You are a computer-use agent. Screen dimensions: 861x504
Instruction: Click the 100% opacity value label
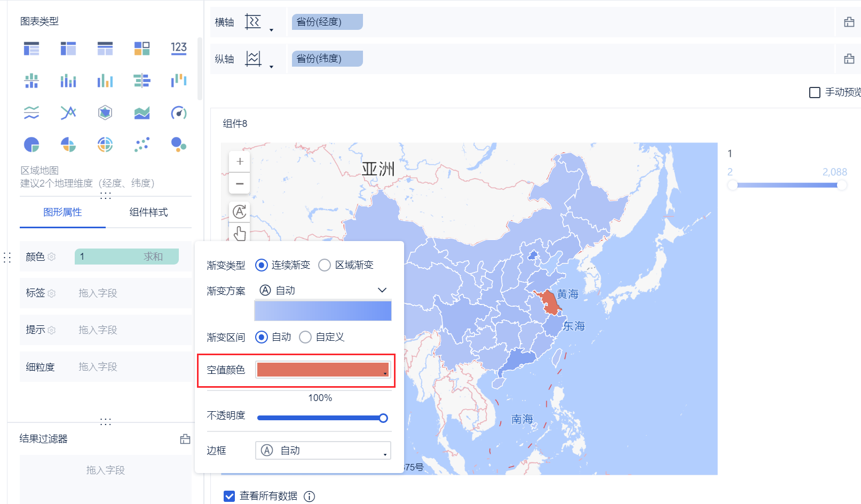(320, 398)
